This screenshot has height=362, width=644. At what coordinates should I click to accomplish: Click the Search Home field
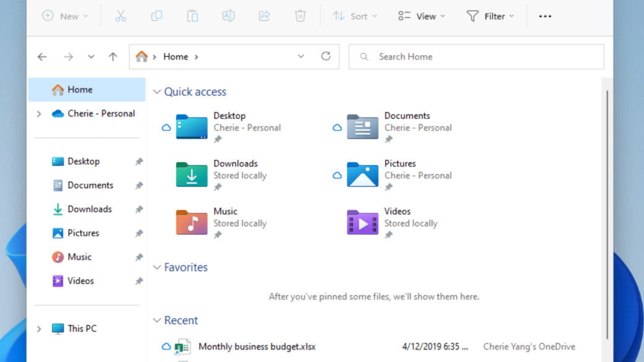(476, 57)
